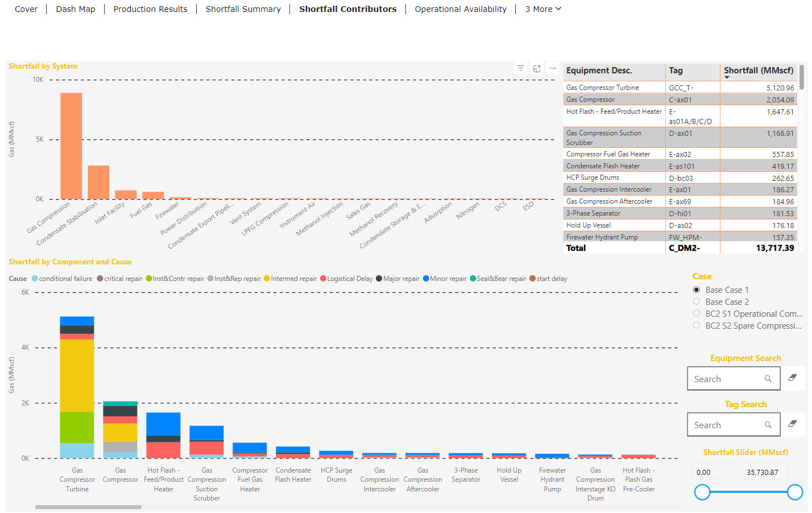
Task: Click the table's vertical scrollbar
Action: 802,77
